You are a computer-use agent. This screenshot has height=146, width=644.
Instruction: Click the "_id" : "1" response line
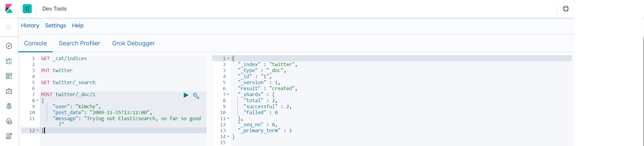[255, 76]
